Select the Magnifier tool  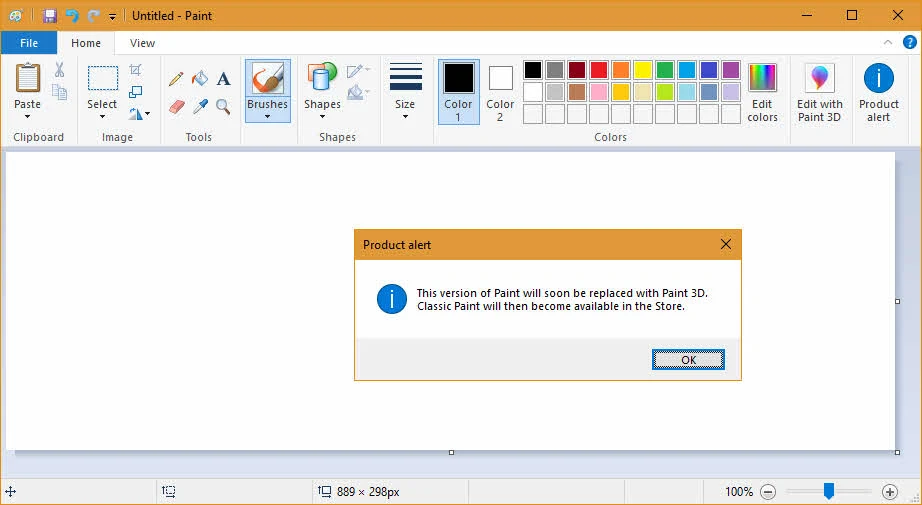pos(223,106)
